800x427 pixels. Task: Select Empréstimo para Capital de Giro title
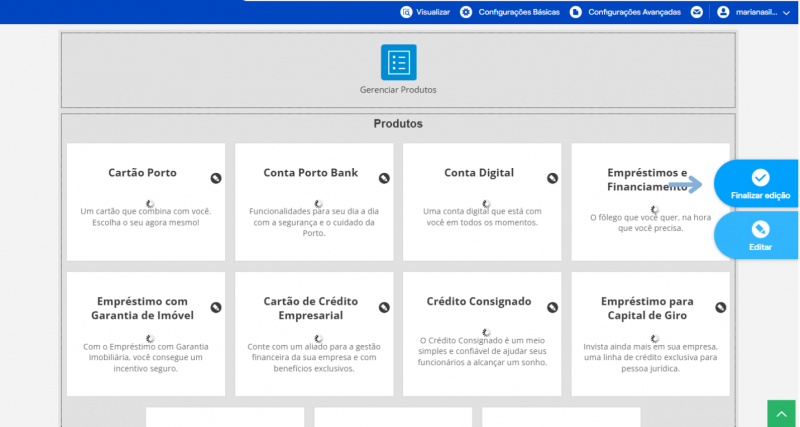click(x=647, y=308)
